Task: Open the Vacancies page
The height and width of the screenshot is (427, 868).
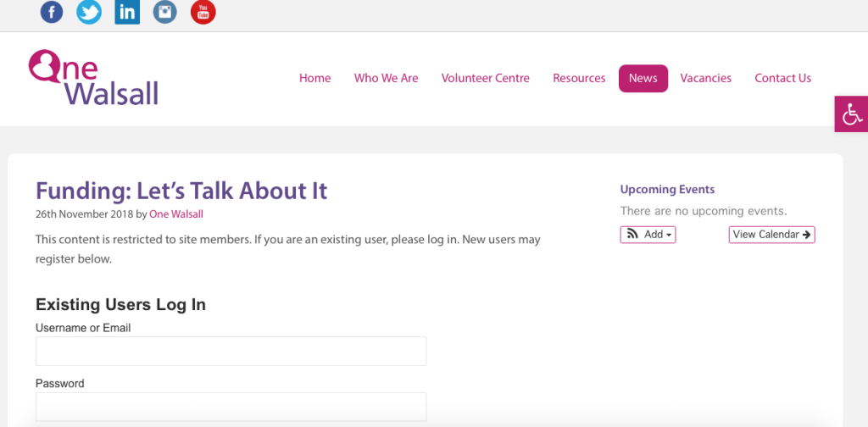Action: (x=705, y=78)
